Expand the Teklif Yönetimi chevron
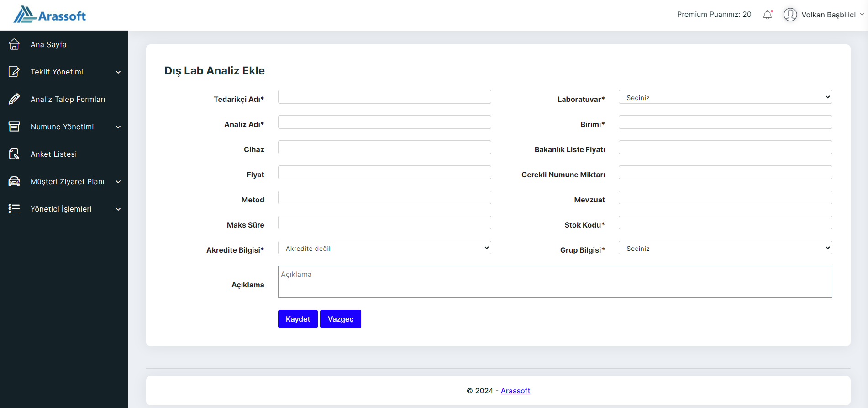The width and height of the screenshot is (868, 408). pyautogui.click(x=118, y=72)
